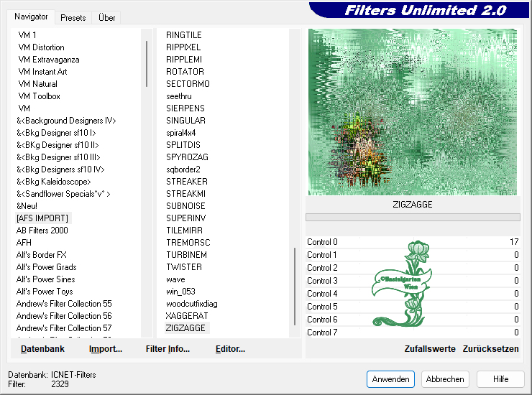Choose the SECTORMO filter
532x395 pixels.
(x=188, y=84)
